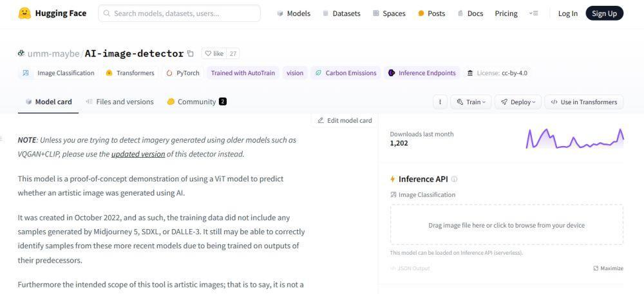Open the Spaces page in navbar
Image resolution: width=644 pixels, height=294 pixels.
[x=389, y=14]
